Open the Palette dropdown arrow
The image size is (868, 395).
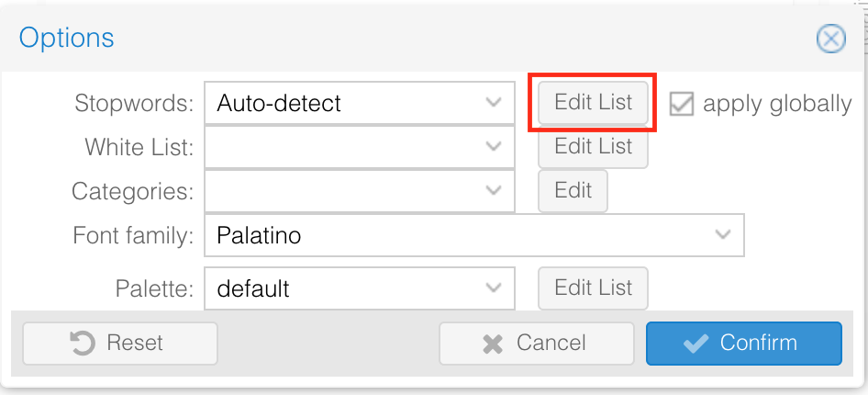(494, 288)
